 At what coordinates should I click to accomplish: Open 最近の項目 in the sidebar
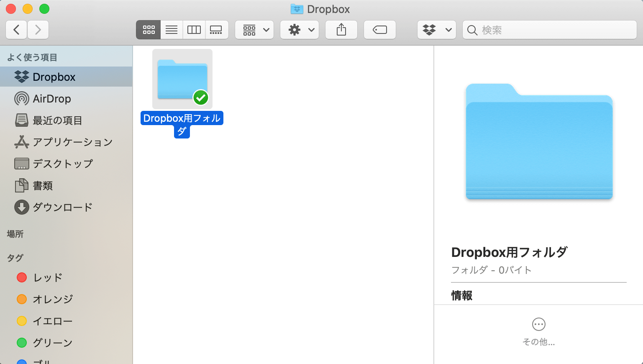pyautogui.click(x=66, y=120)
